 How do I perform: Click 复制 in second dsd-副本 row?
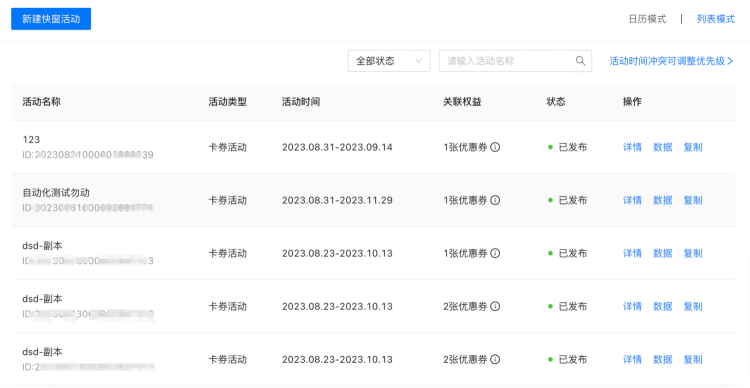(x=693, y=306)
